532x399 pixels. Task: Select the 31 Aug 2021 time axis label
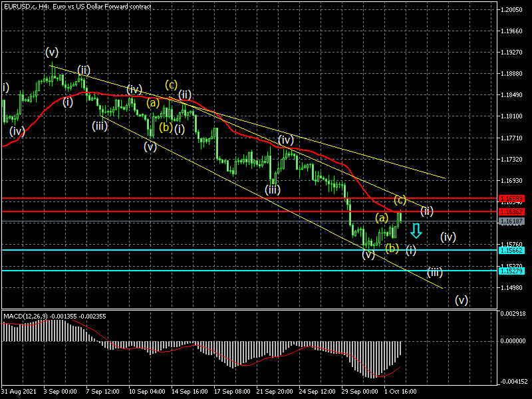click(x=18, y=392)
